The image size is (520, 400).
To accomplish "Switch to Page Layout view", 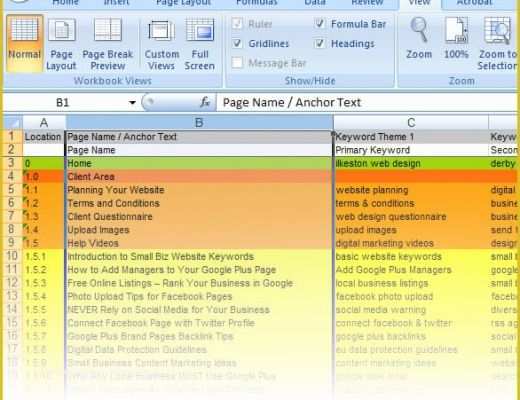I will (x=62, y=43).
